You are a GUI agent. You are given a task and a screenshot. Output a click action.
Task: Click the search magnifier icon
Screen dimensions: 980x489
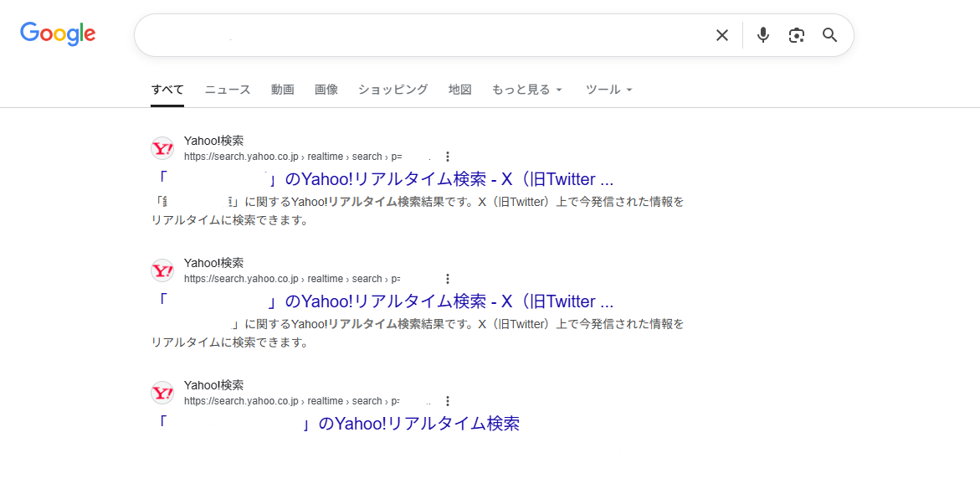coord(829,35)
